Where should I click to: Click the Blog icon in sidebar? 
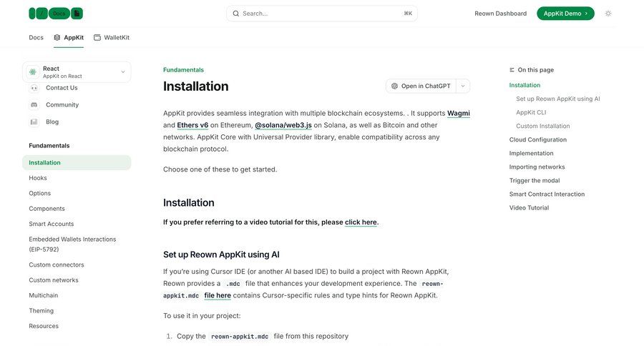(34, 122)
